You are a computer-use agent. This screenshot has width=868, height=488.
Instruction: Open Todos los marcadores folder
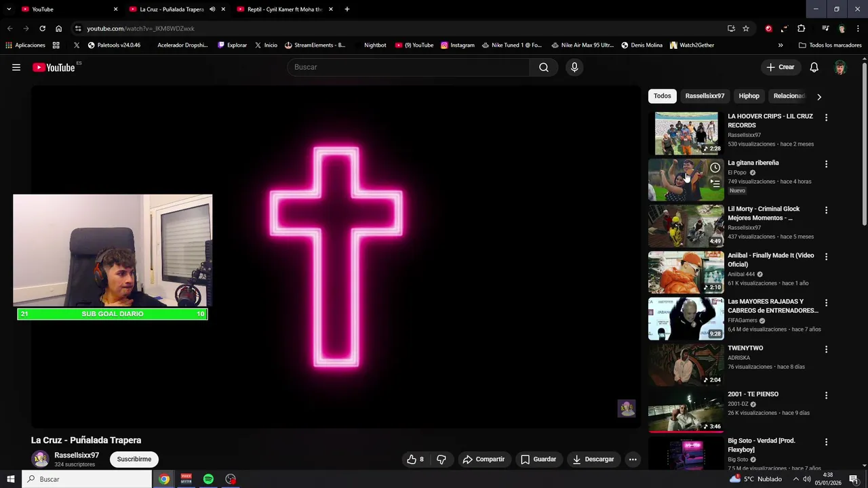(830, 45)
